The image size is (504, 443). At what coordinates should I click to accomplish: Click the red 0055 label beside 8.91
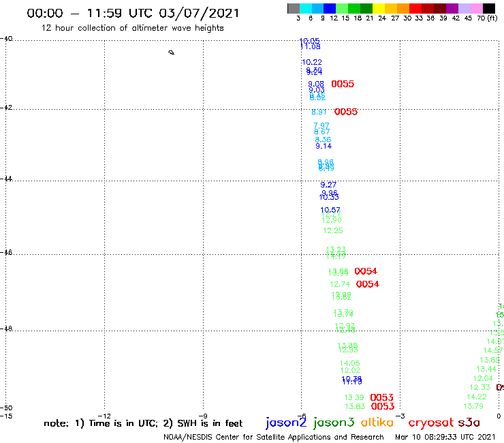coord(346,112)
